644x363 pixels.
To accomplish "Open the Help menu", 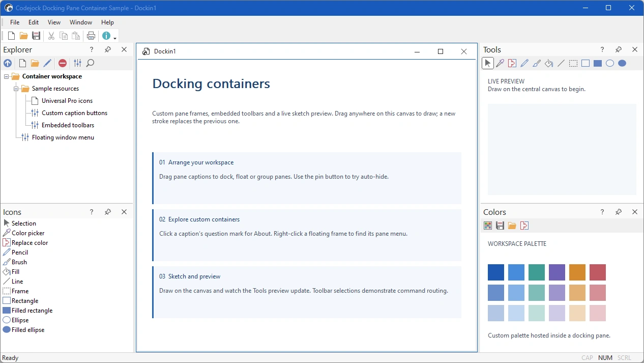I will coord(107,22).
